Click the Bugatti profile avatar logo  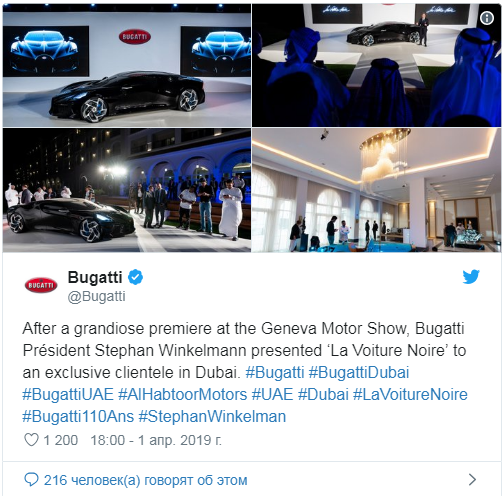tap(41, 285)
